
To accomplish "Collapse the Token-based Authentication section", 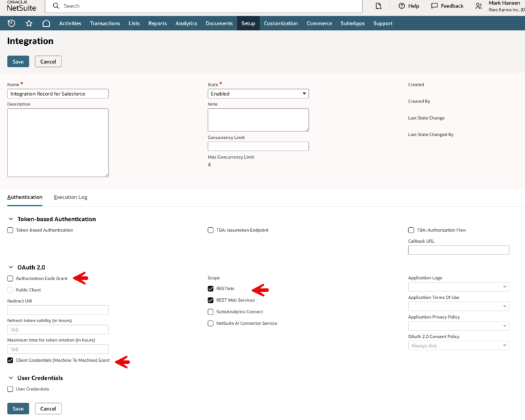I will pos(11,219).
